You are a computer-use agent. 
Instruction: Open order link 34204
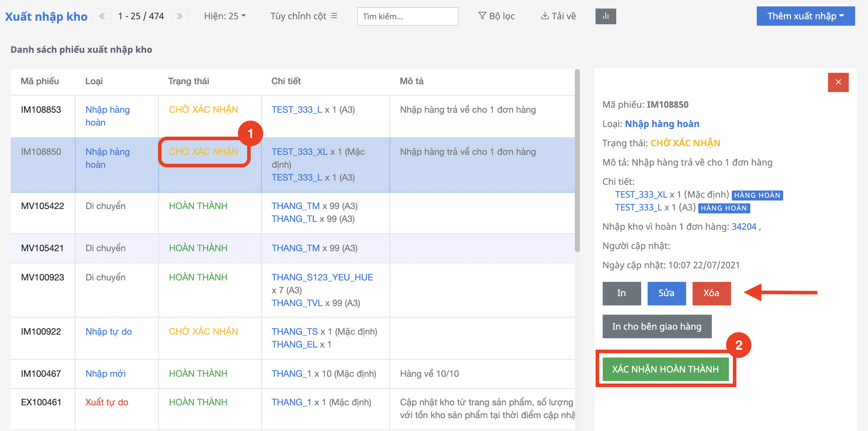tap(744, 227)
